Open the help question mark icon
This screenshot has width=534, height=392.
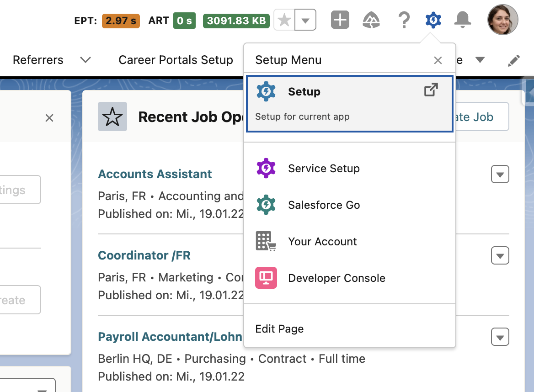point(404,20)
